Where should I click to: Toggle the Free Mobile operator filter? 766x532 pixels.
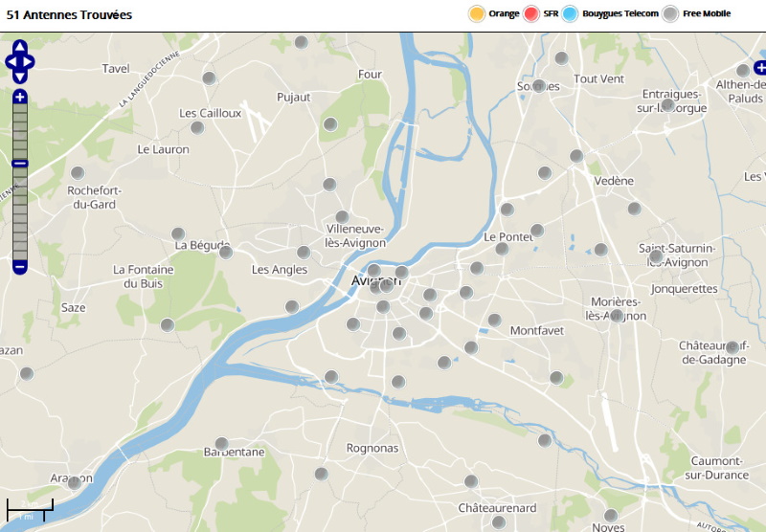point(671,13)
